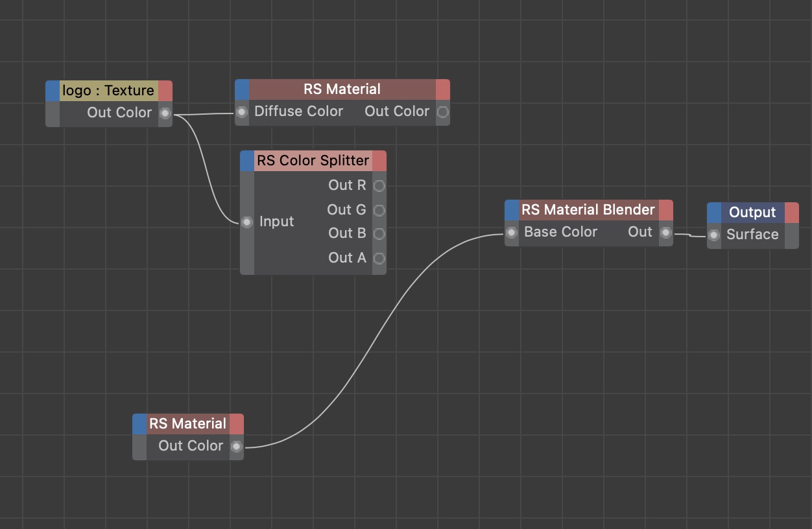Select the RS Material Blender node title
This screenshot has height=529, width=812.
[x=588, y=210]
